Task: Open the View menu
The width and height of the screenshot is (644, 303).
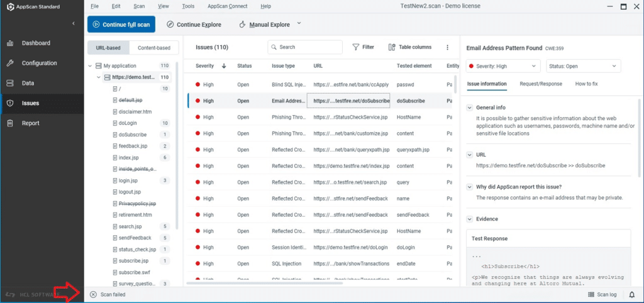Action: [164, 6]
